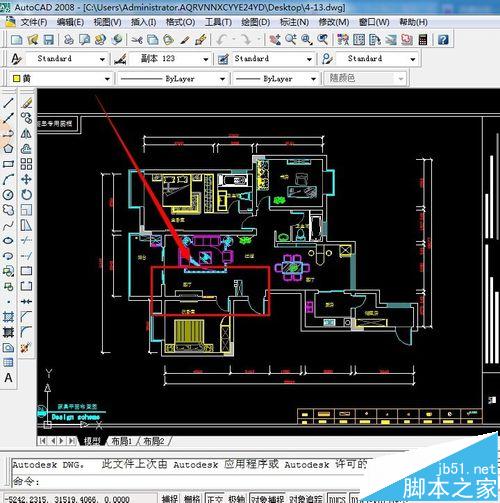Select the Explode modify tool
This screenshot has height=503, width=500.
(x=26, y=348)
